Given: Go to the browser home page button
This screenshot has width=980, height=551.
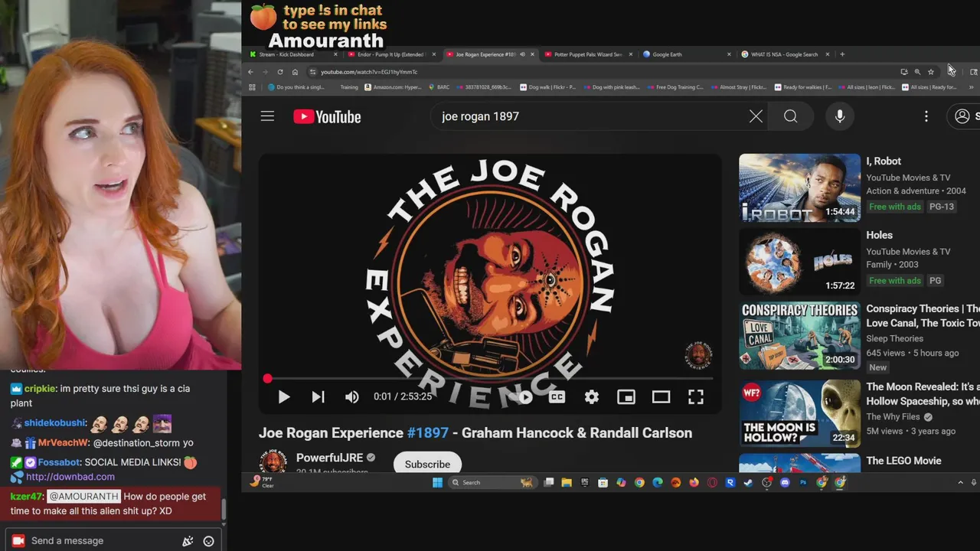Looking at the screenshot, I should 295,72.
